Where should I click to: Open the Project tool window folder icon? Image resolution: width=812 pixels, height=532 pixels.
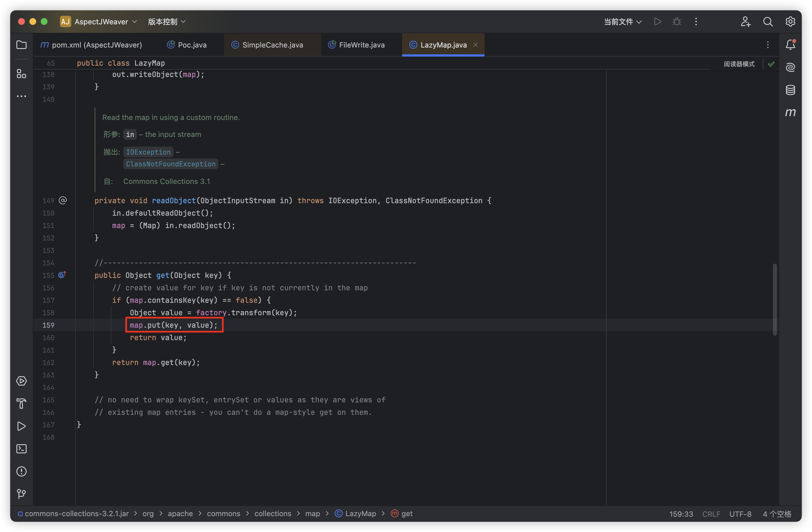(21, 45)
